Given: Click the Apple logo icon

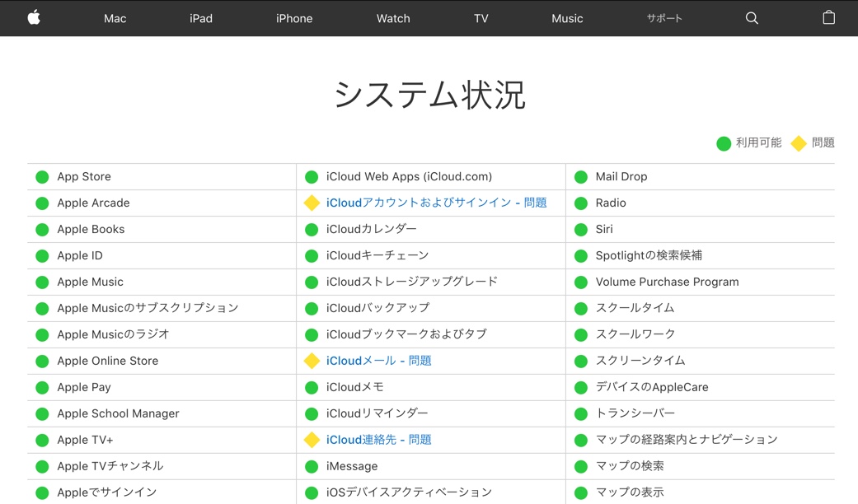Looking at the screenshot, I should [34, 17].
